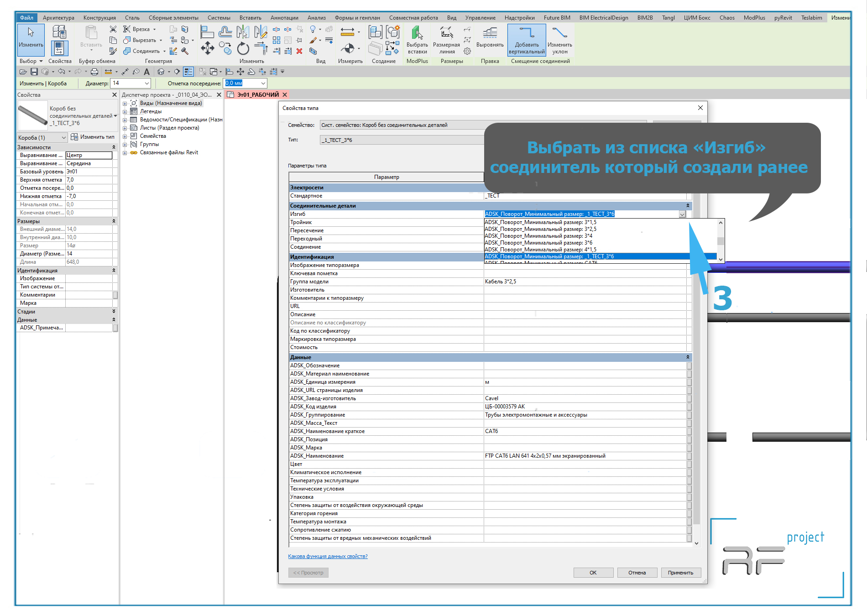Click the Mirror pick axis icon
The image size is (867, 616).
243,31
